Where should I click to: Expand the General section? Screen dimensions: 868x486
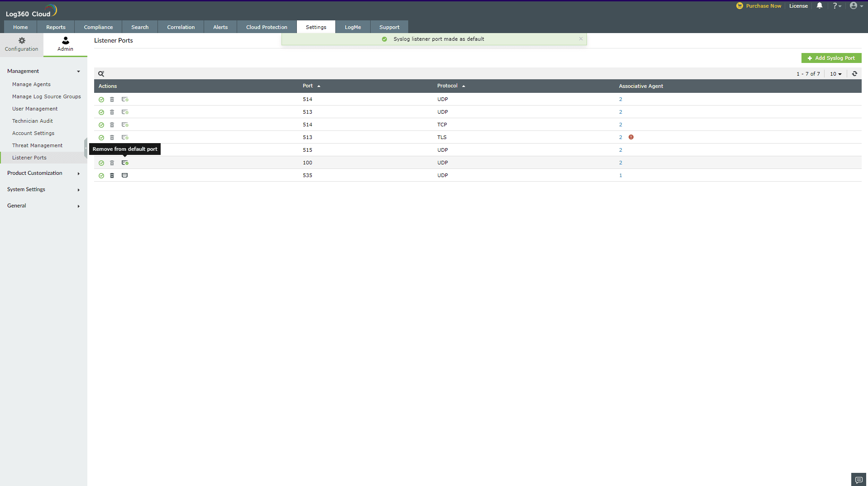(43, 206)
